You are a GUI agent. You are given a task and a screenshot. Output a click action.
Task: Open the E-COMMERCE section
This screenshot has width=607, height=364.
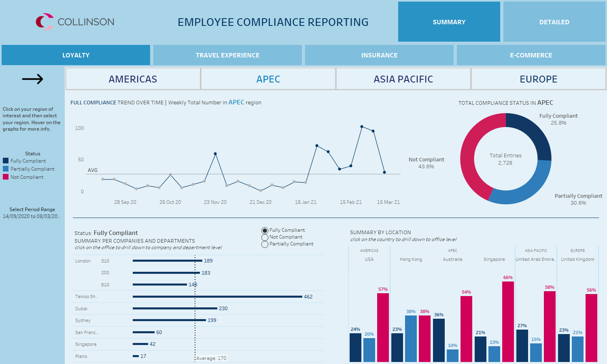pos(531,55)
